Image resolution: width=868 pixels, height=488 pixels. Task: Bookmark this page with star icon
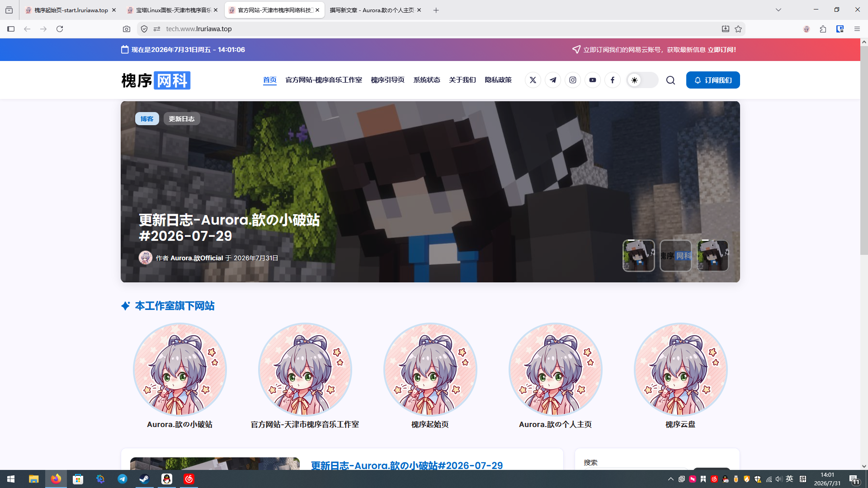click(x=738, y=29)
